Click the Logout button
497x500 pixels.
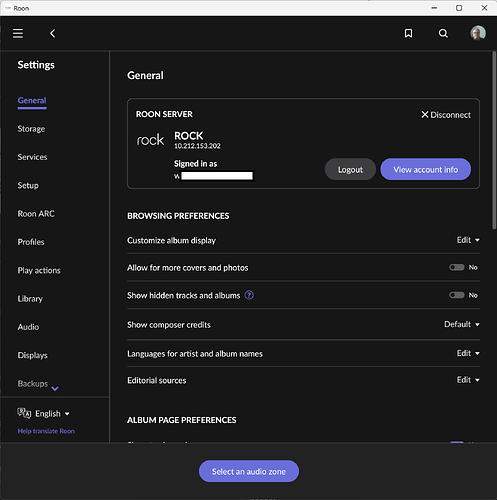click(x=350, y=169)
